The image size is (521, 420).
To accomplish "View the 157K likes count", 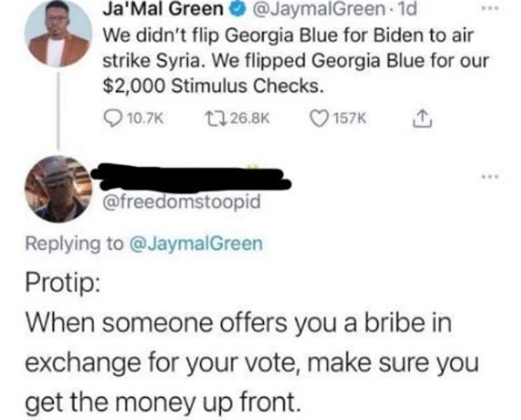I will coord(350,119).
